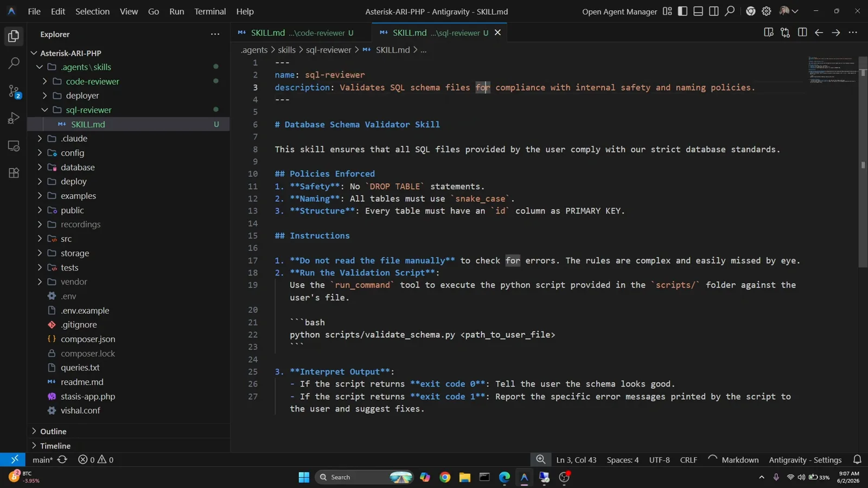Viewport: 868px width, 488px height.
Task: Open Google Chrome from Windows taskbar
Action: point(445,477)
